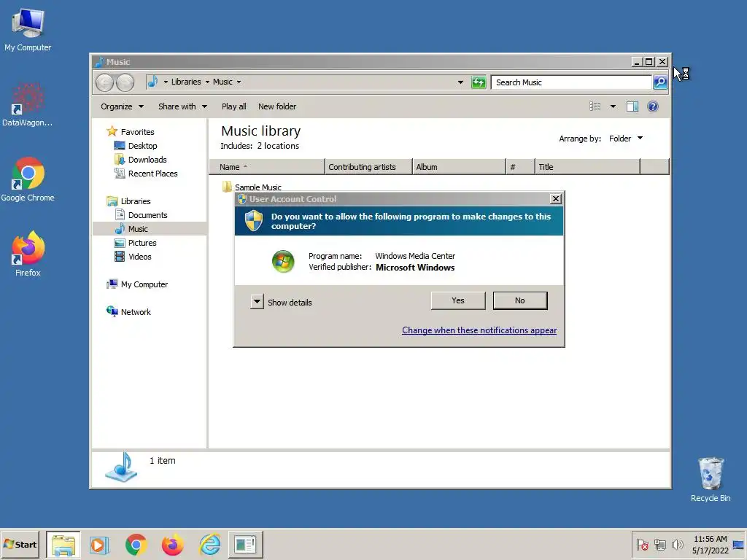Sort by the # column header
The height and width of the screenshot is (560, 747).
pyautogui.click(x=520, y=167)
